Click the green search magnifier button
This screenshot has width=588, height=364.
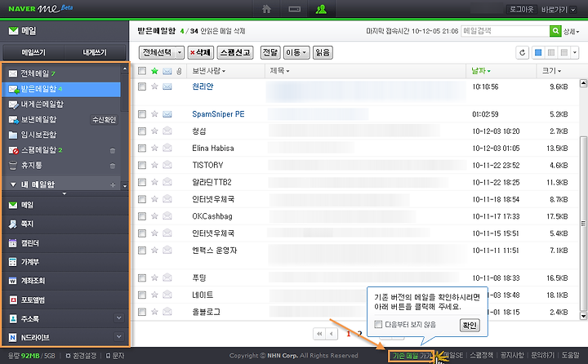click(x=555, y=31)
